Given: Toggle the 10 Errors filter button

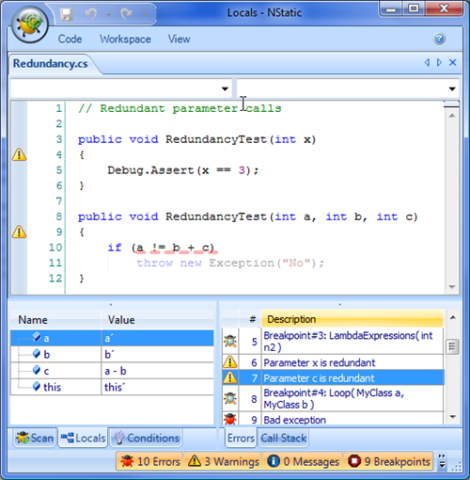Looking at the screenshot, I should (150, 461).
